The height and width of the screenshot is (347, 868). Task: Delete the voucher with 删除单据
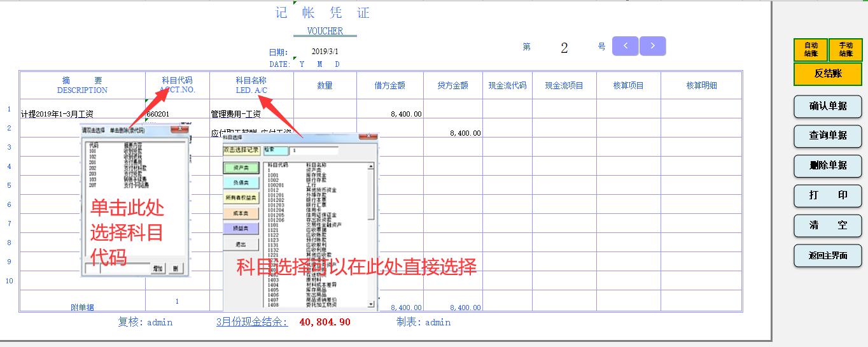828,166
